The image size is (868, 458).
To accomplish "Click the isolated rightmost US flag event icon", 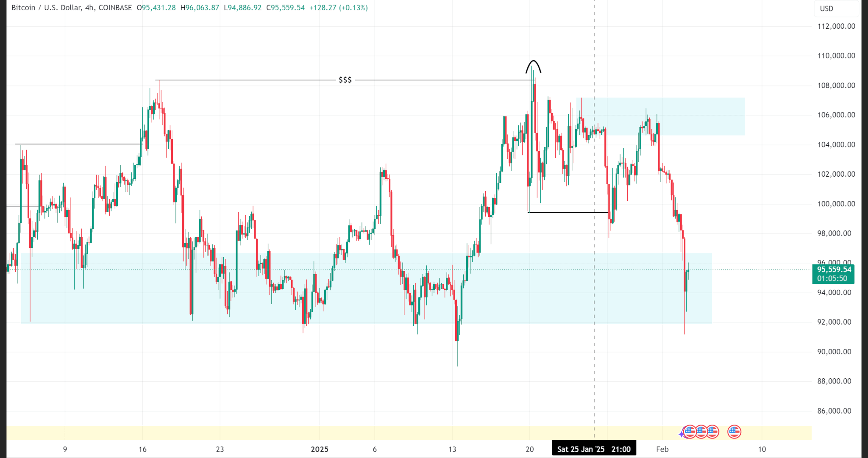I will [x=734, y=432].
